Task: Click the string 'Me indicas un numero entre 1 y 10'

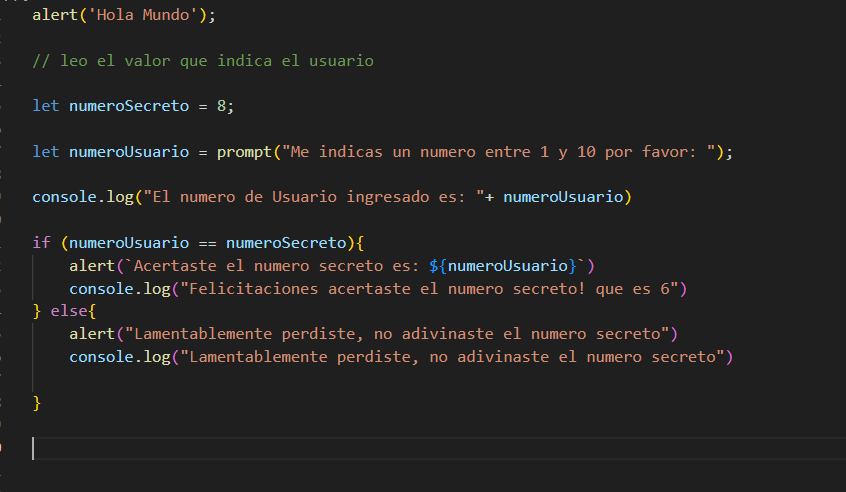Action: tap(443, 152)
